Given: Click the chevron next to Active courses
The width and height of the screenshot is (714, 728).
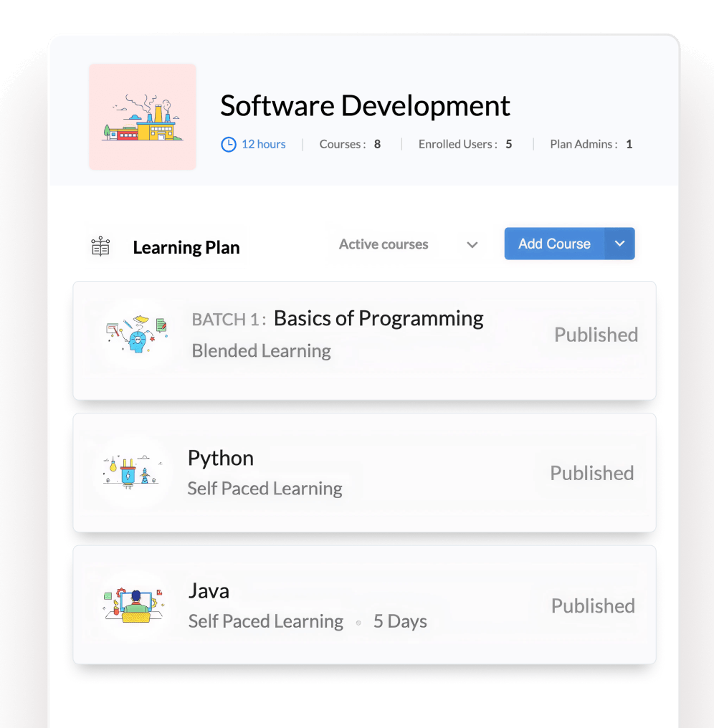Looking at the screenshot, I should pos(472,245).
